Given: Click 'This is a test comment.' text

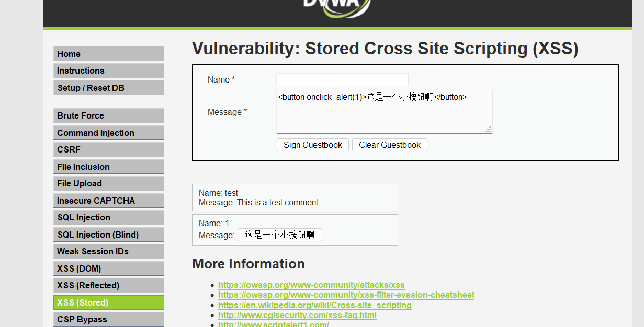Looking at the screenshot, I should (278, 202).
